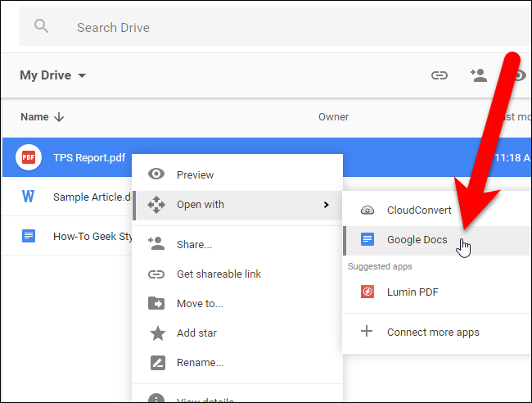Screen dimensions: 532x403
Task: Click the CloudConvert app icon
Action: 367,210
